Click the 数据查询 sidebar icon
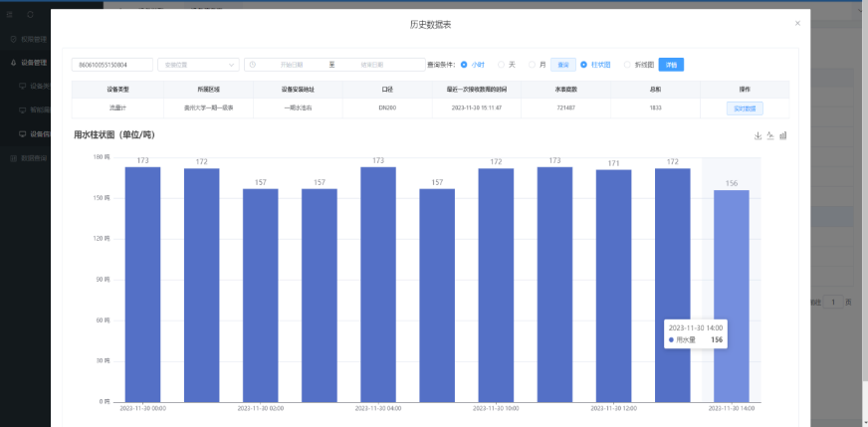 (x=12, y=158)
